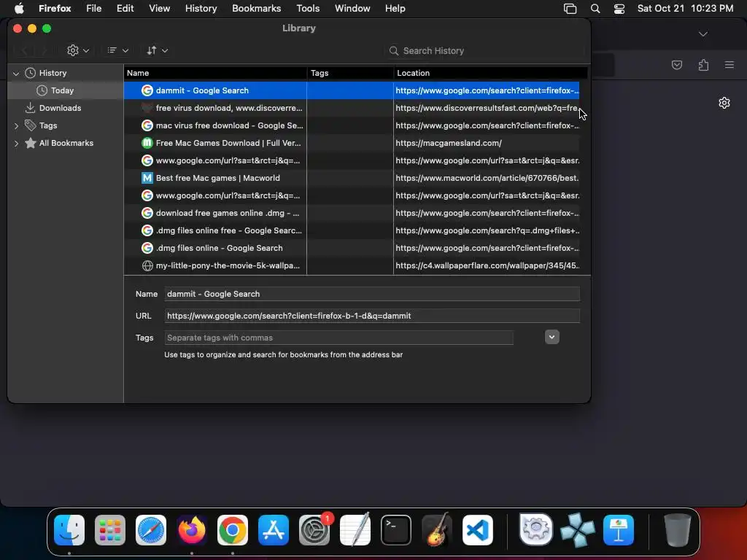Select the 'free virus download' history row

pos(352,108)
